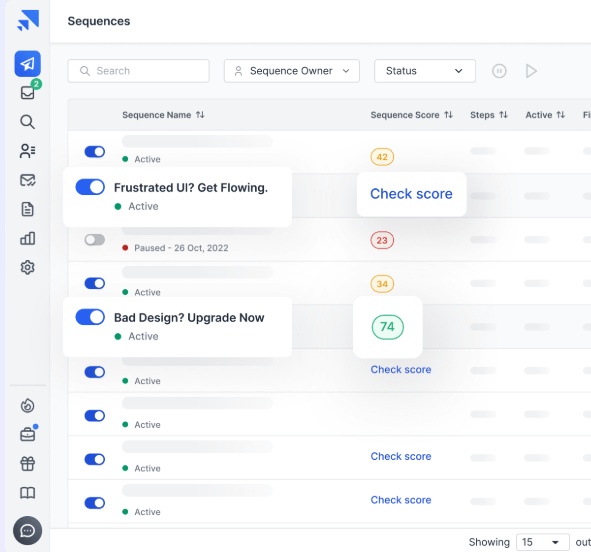Screen dimensions: 591x552
Task: Open the briefcase icon with blue dot
Action: coord(28,434)
